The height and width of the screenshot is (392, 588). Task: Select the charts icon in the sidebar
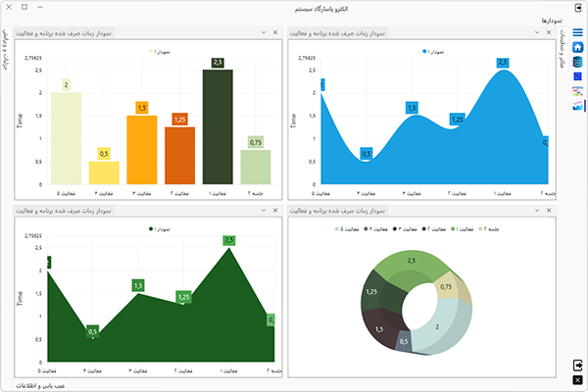tap(578, 104)
